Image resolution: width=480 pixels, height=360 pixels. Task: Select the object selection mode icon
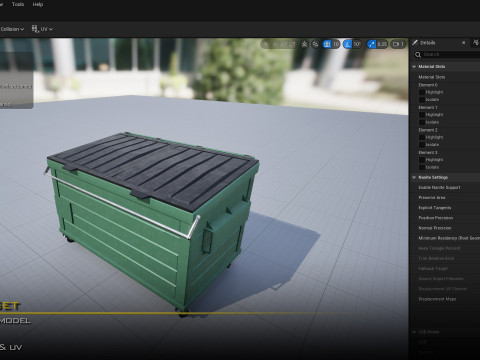click(x=266, y=44)
